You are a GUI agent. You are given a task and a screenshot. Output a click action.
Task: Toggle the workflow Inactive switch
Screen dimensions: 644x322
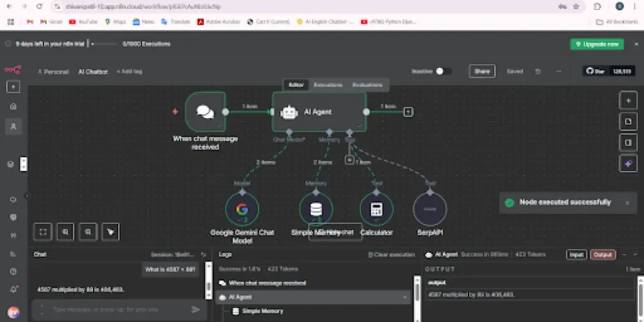coord(443,71)
